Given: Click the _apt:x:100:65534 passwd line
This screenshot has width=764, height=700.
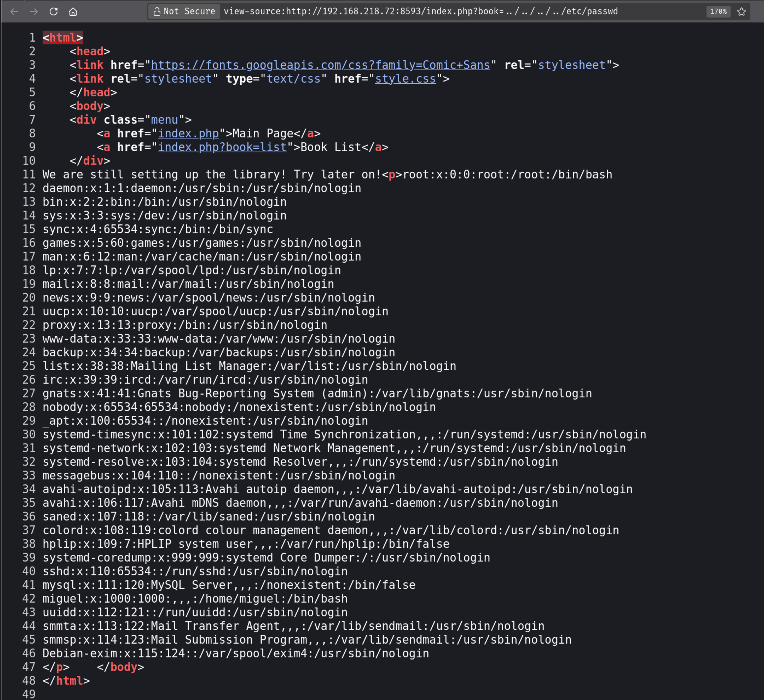Looking at the screenshot, I should [x=206, y=421].
